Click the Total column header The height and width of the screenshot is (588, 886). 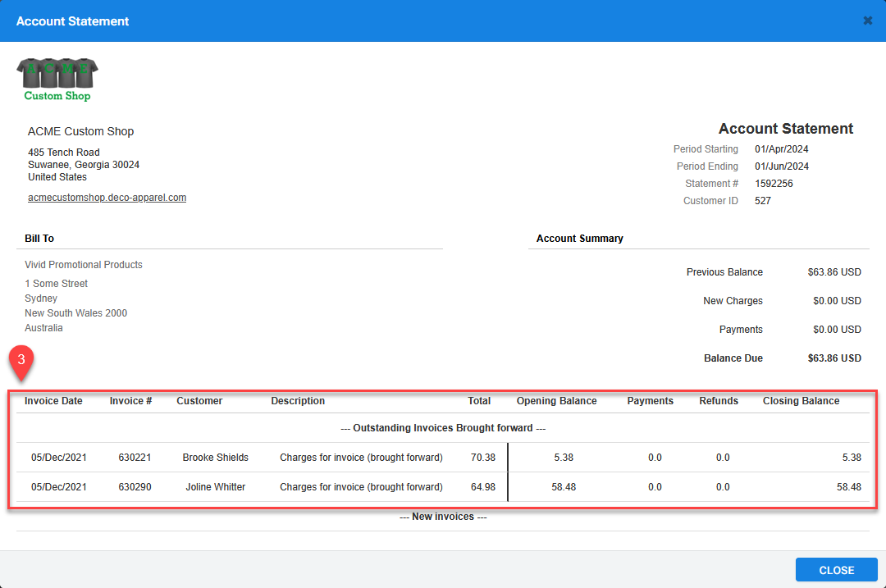pyautogui.click(x=479, y=401)
